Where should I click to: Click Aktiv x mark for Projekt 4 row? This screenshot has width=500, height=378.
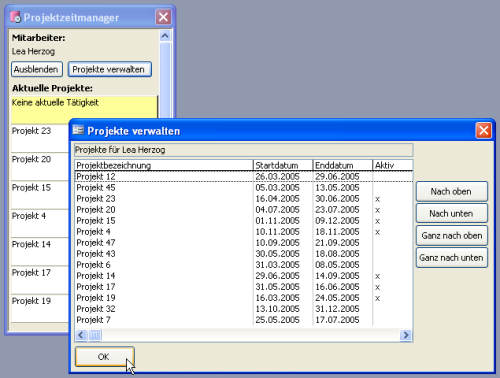pos(377,232)
